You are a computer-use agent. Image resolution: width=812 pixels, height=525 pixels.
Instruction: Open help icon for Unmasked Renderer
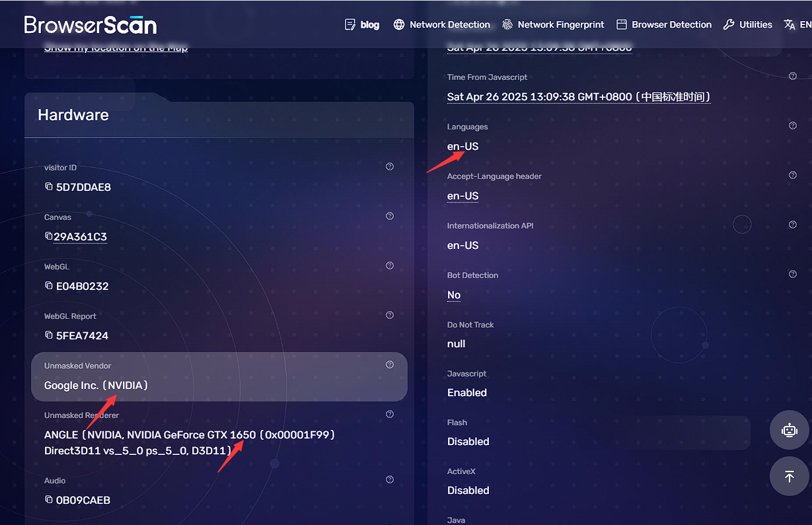[x=390, y=414]
